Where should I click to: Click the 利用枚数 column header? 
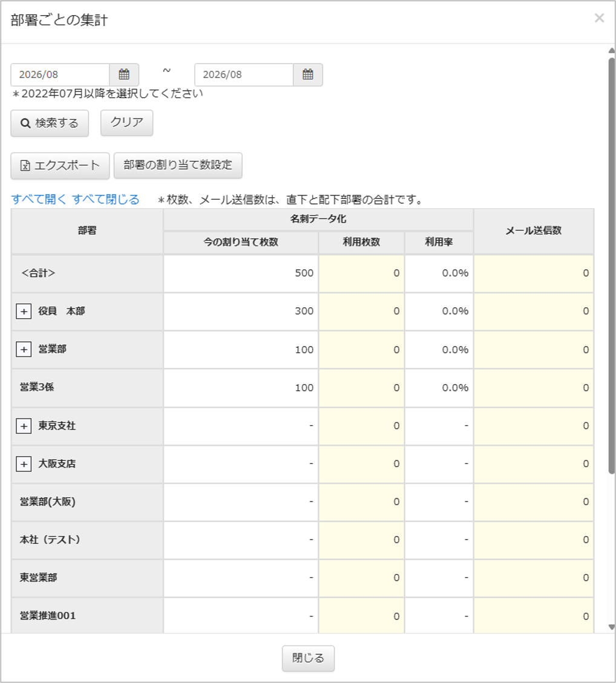coord(362,242)
